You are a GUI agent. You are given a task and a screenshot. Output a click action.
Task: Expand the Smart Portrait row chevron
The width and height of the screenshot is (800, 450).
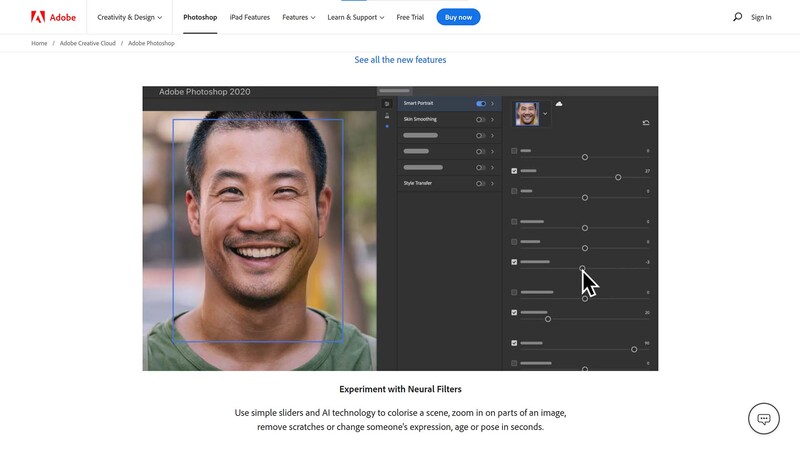[x=492, y=104]
